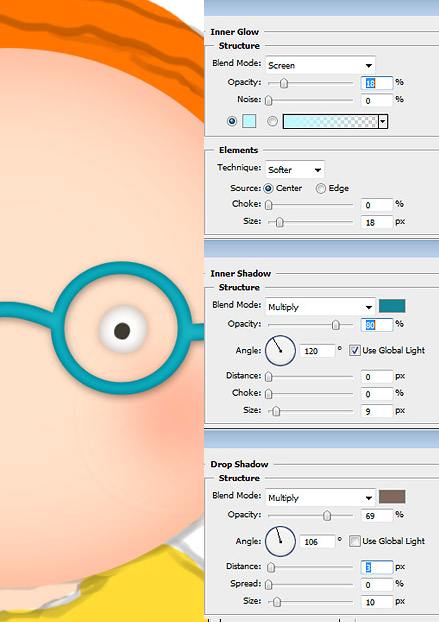The height and width of the screenshot is (622, 439).
Task: Click Inner Glow Choke slider handle
Action: [x=269, y=205]
